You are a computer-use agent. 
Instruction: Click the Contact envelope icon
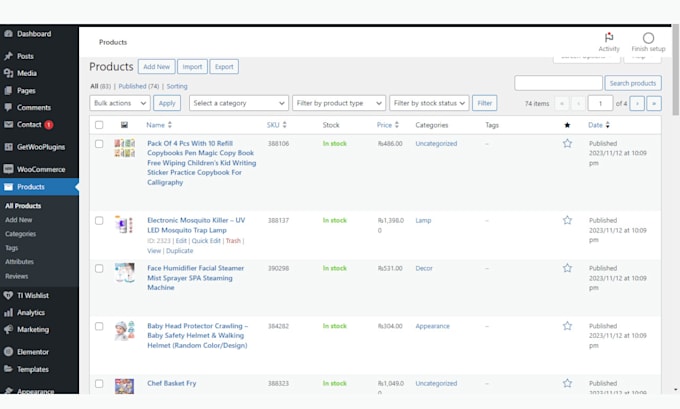pos(8,124)
